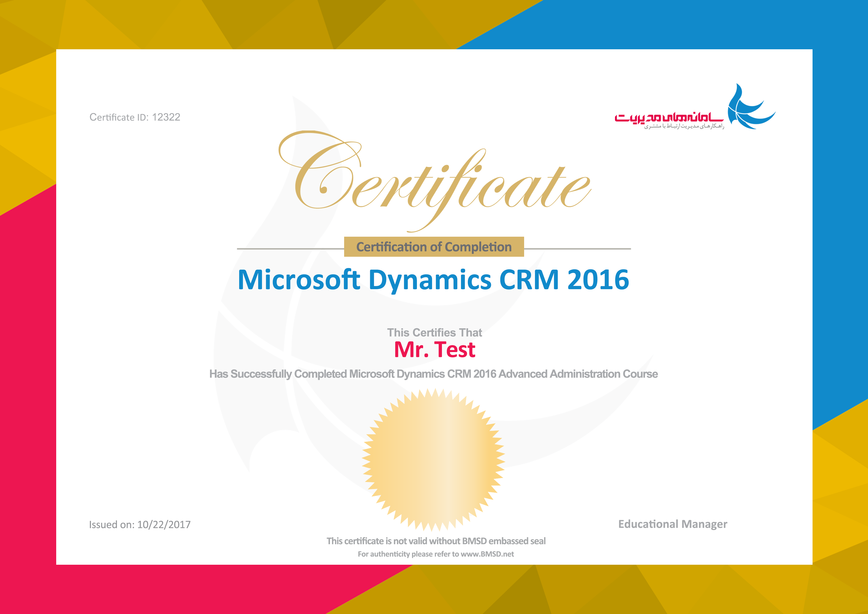The width and height of the screenshot is (868, 614).
Task: Click the Has Successfully Completed course description
Action: coord(433,374)
